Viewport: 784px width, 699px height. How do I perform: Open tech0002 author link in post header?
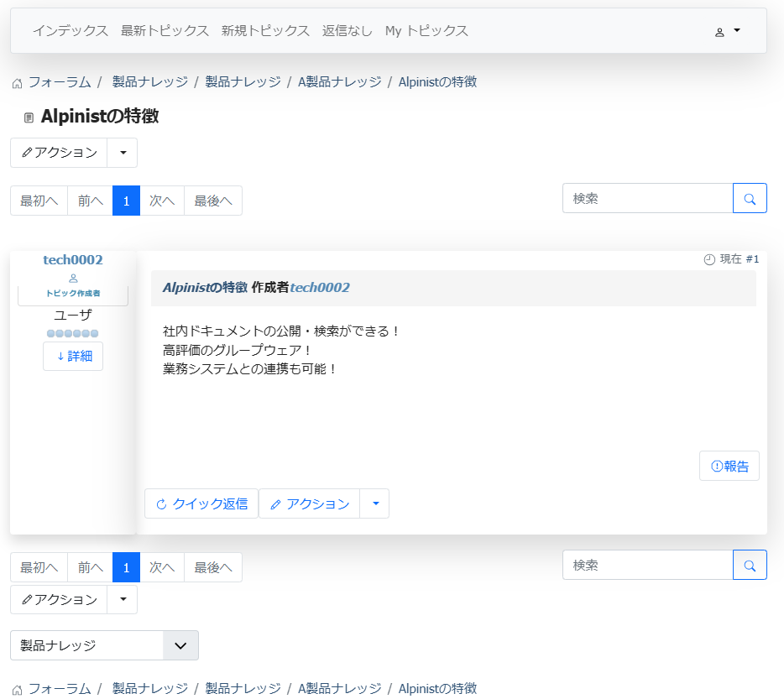320,288
